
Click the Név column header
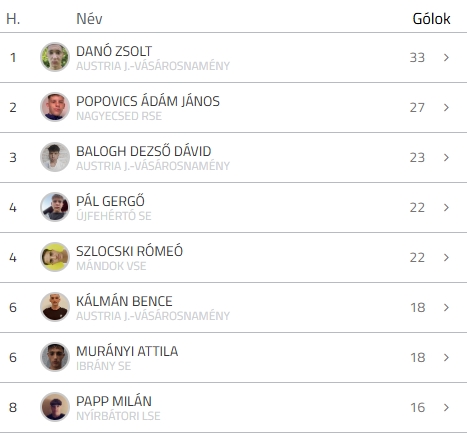click(89, 19)
